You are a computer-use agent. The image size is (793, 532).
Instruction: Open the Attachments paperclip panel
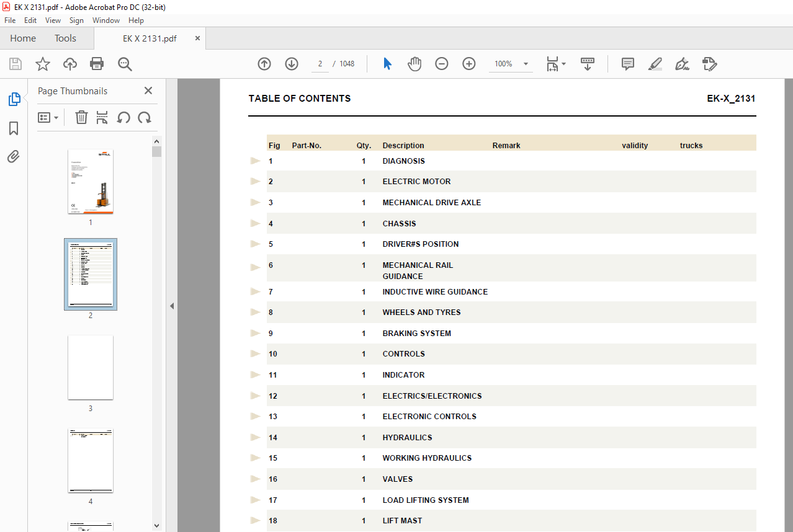[x=14, y=156]
